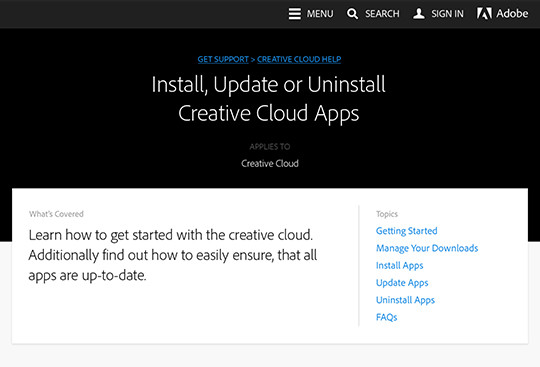Click the magnifying glass search icon
The width and height of the screenshot is (540, 367).
352,14
